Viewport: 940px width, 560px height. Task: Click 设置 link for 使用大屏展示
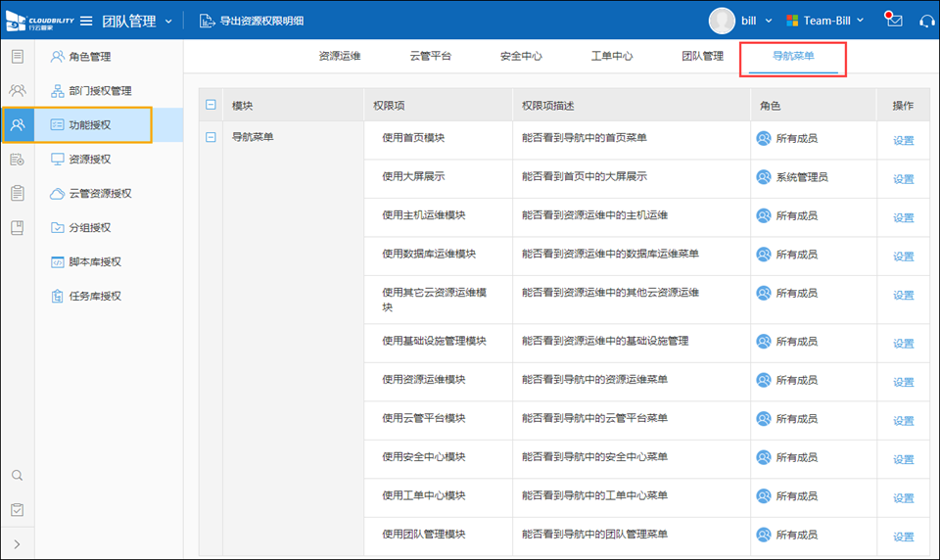click(x=903, y=179)
